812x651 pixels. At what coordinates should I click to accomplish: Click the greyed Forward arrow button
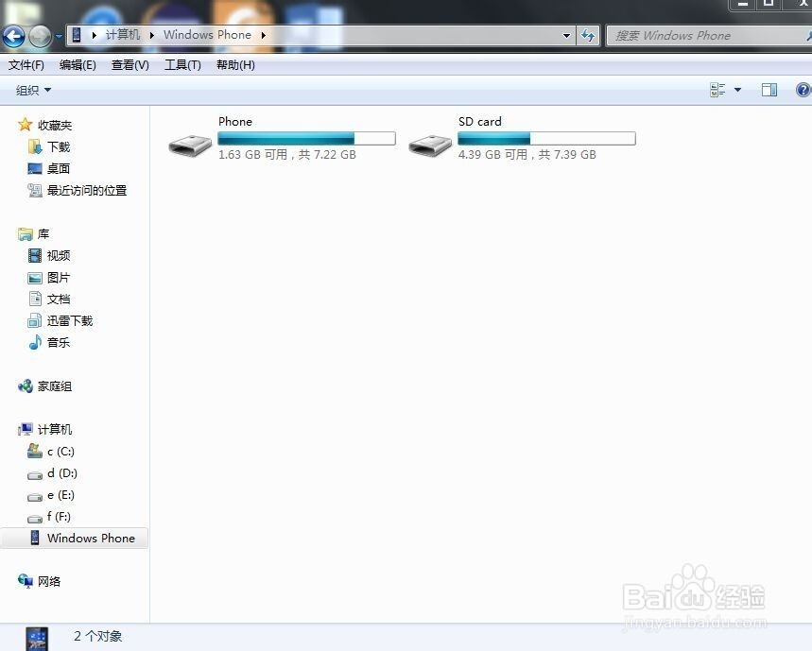click(40, 36)
